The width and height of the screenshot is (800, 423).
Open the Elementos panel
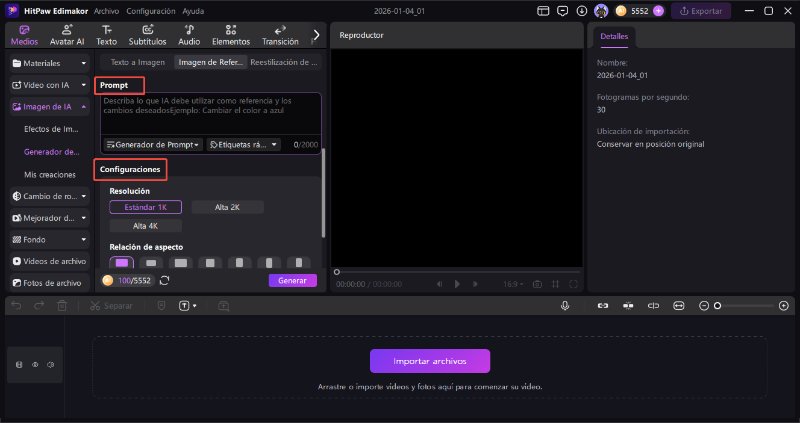coord(233,35)
